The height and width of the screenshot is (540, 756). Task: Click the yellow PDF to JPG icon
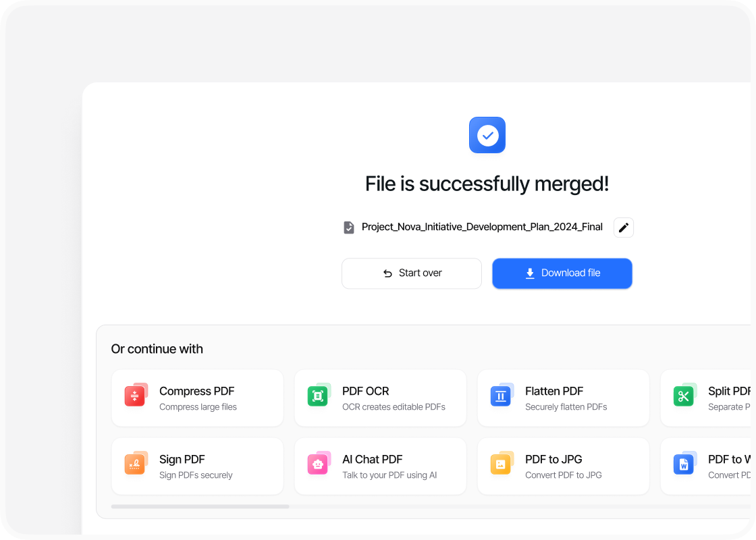coord(502,463)
